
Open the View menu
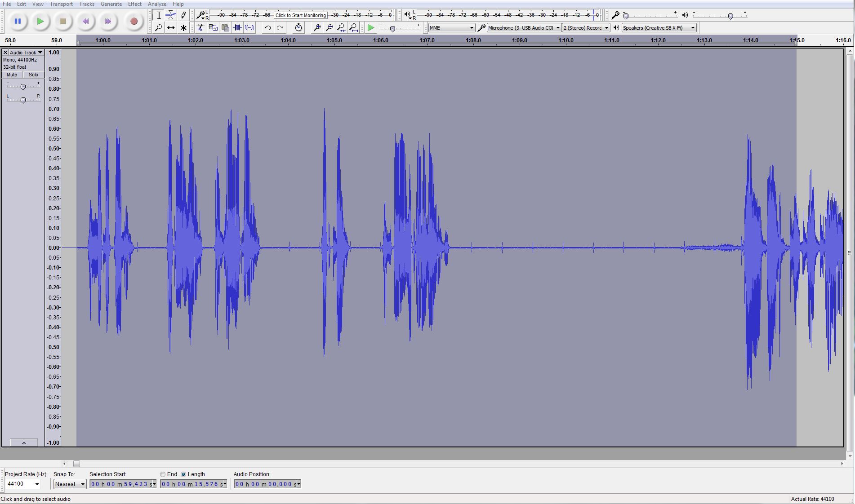(x=38, y=4)
